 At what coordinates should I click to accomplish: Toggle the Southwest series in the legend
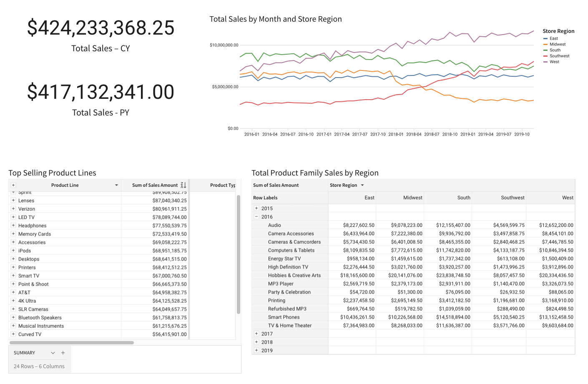point(556,56)
